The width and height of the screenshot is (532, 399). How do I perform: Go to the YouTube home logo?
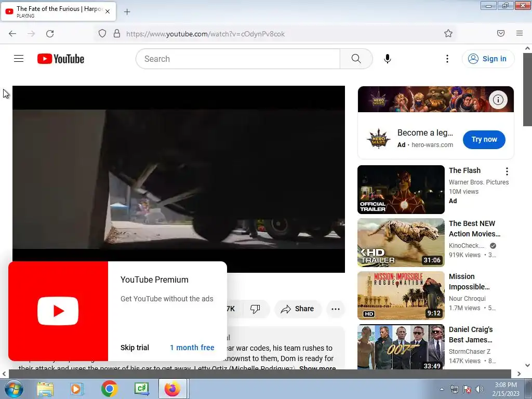61,59
